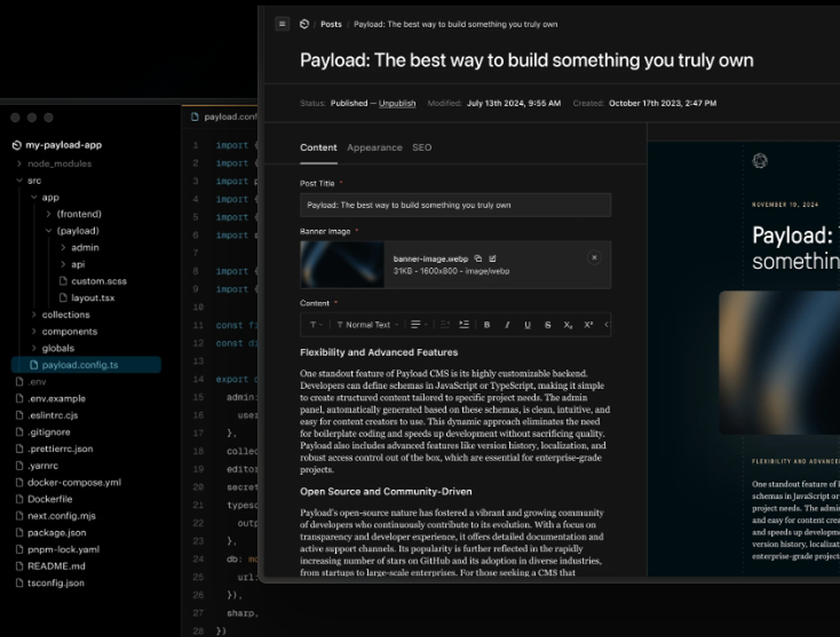This screenshot has height=637, width=840.
Task: Click the decrease indent icon
Action: pyautogui.click(x=444, y=324)
